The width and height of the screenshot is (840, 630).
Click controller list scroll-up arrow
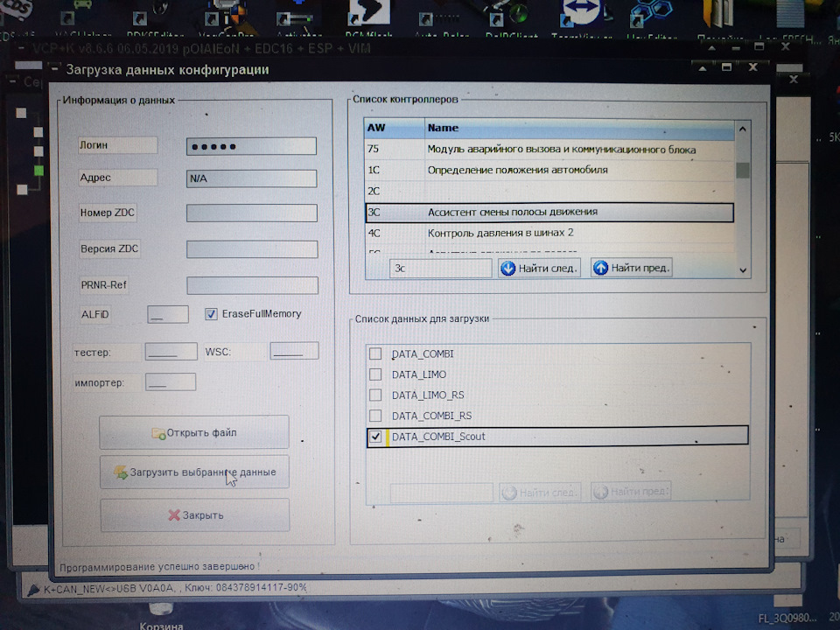pos(743,129)
